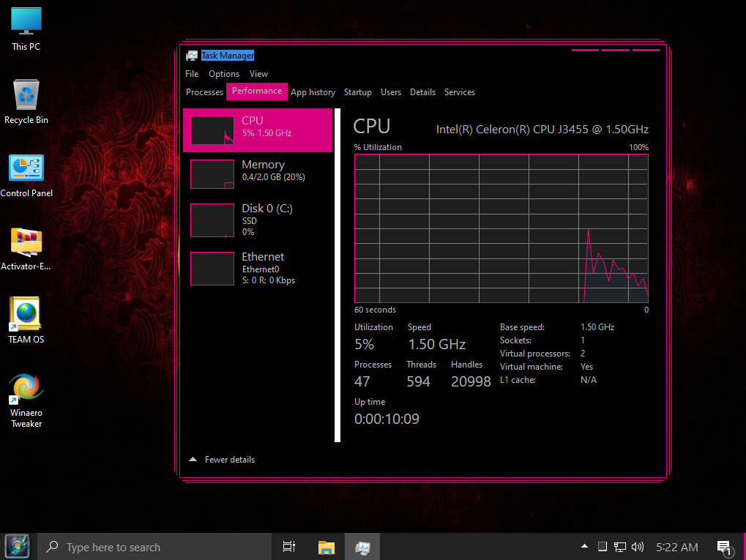
Task: Open the Recycle Bin desktop icon
Action: [26, 102]
